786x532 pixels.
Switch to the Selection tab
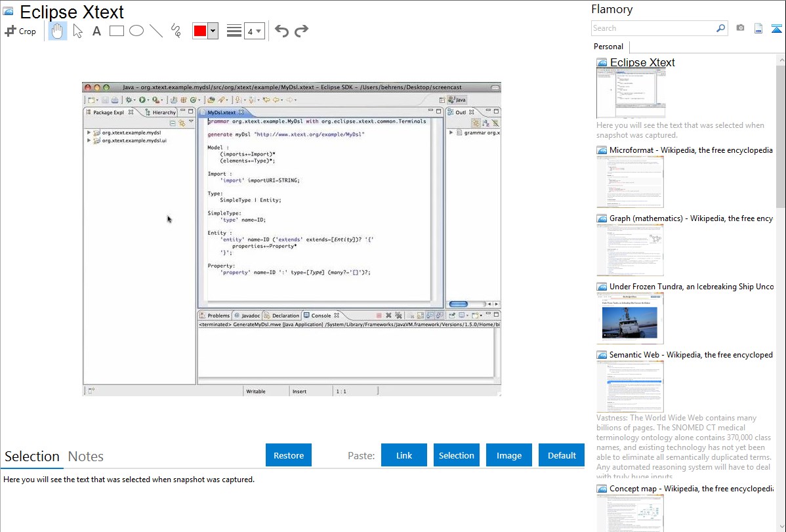(32, 457)
